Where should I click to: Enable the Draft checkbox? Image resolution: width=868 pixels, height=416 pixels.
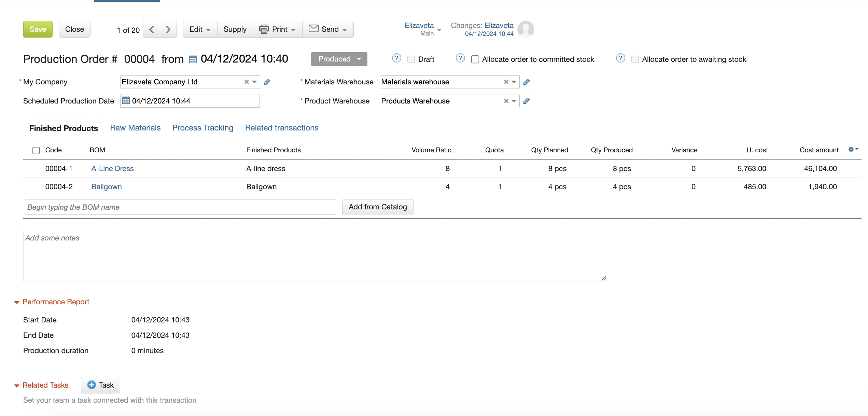(x=410, y=59)
